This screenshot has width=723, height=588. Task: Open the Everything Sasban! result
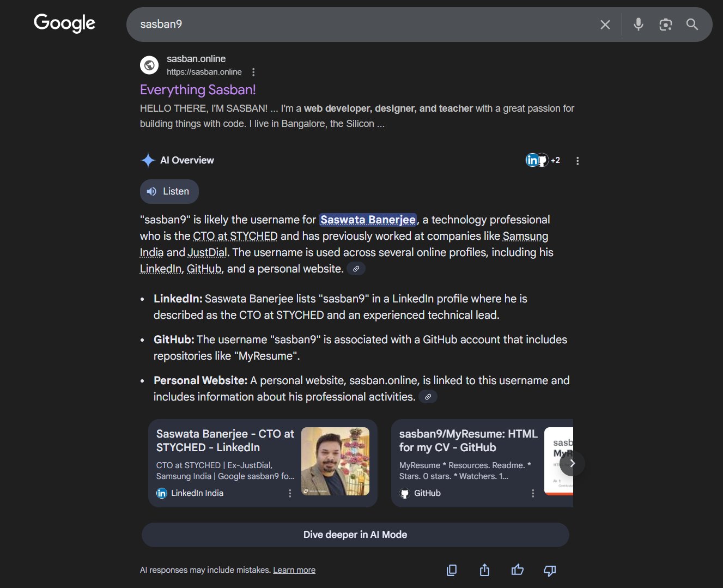pyautogui.click(x=198, y=90)
